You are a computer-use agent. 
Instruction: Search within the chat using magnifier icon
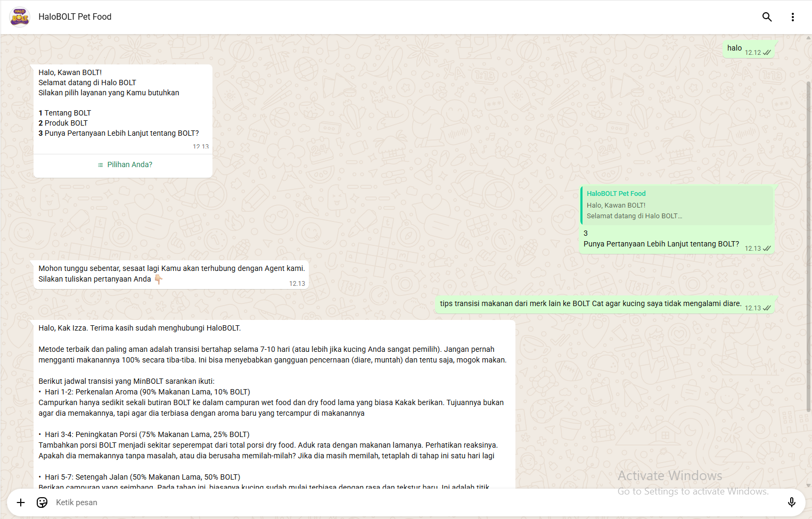pyautogui.click(x=767, y=17)
